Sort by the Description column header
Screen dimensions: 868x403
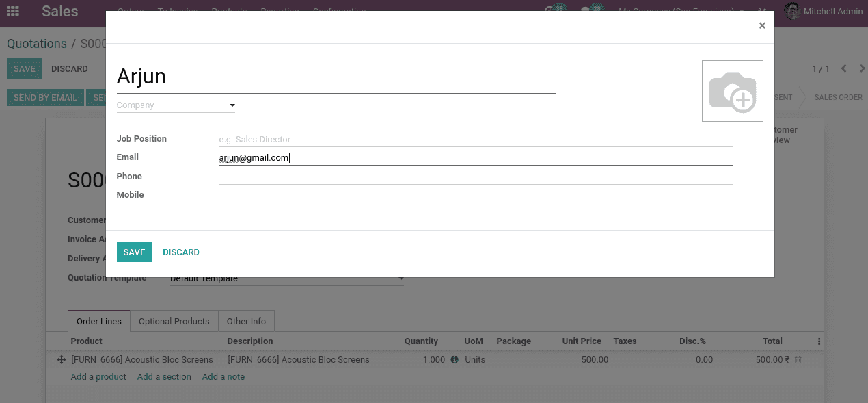coord(250,341)
